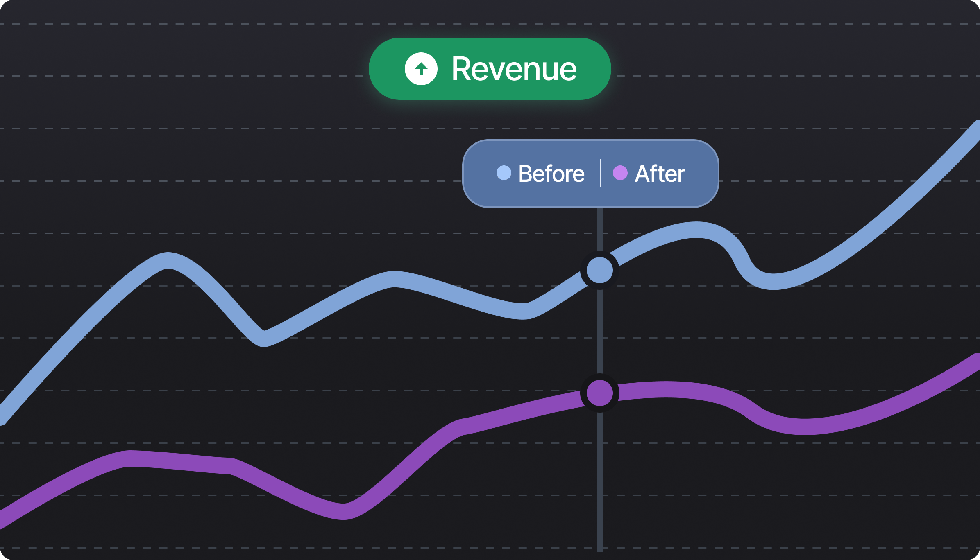Image resolution: width=980 pixels, height=560 pixels.
Task: Click the purple After legend dot
Action: click(x=620, y=173)
